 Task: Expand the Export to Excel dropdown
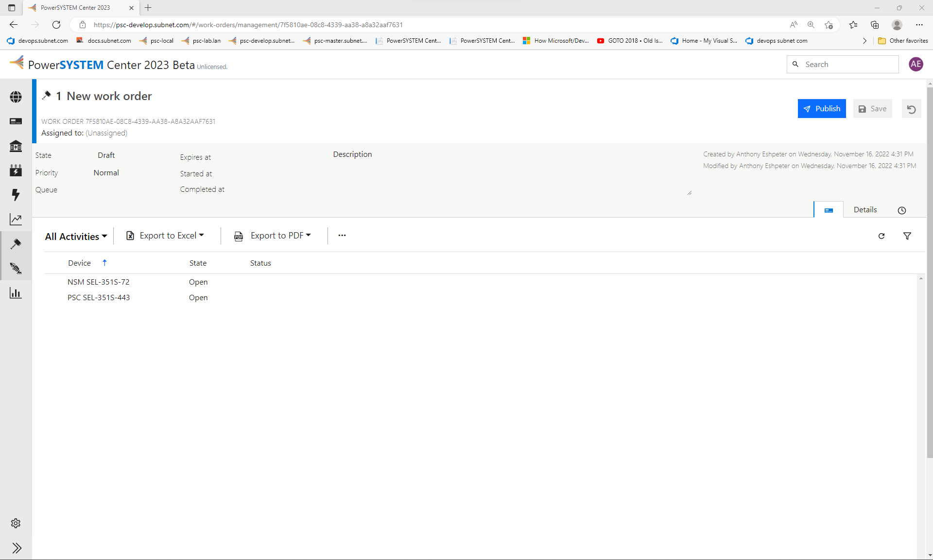[165, 236]
